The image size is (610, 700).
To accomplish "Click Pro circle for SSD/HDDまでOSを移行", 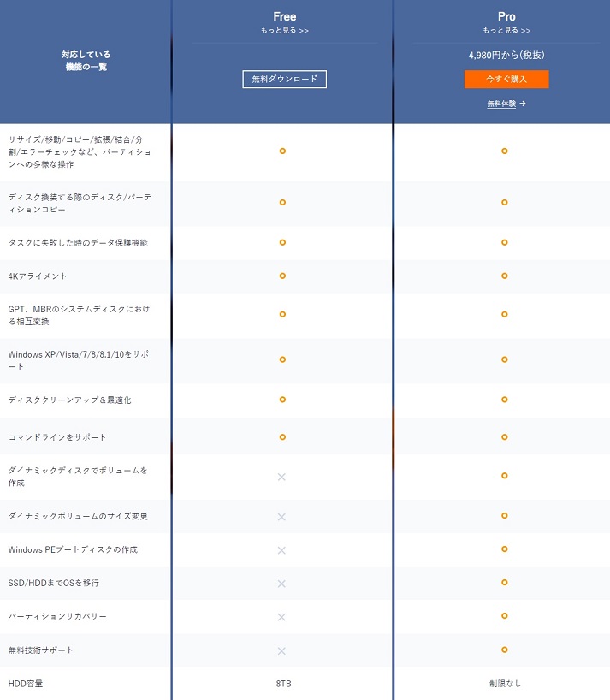I will [504, 583].
